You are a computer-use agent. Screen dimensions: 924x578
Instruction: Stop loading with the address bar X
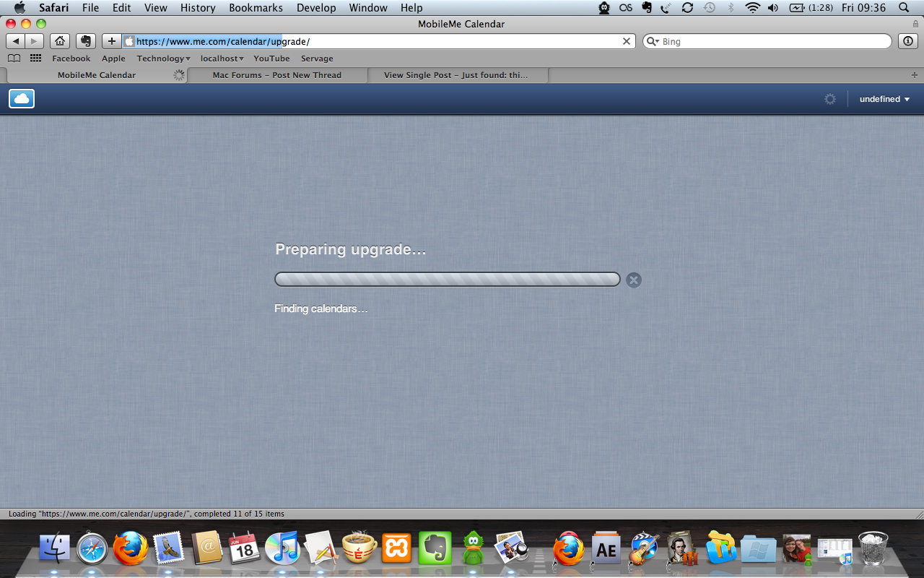[627, 41]
